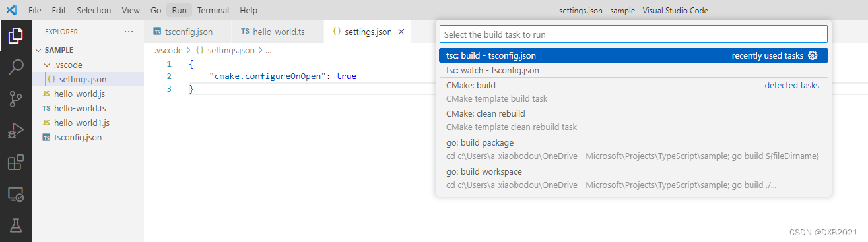Choose the go: build package task

[x=633, y=149]
